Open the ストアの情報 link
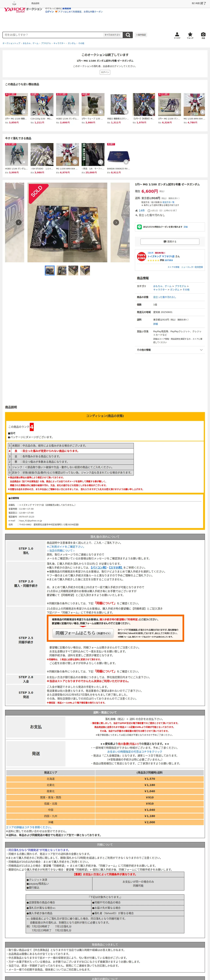 pyautogui.click(x=173, y=267)
